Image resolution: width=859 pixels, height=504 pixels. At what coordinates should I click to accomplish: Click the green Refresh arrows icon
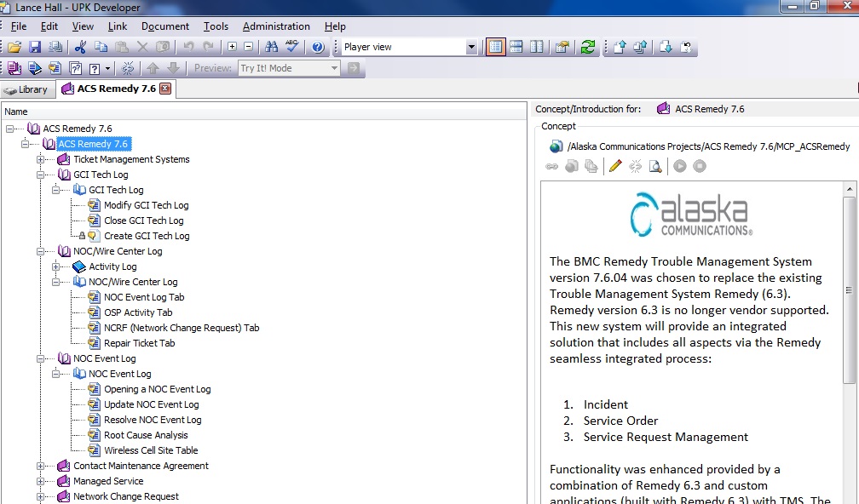pos(588,47)
